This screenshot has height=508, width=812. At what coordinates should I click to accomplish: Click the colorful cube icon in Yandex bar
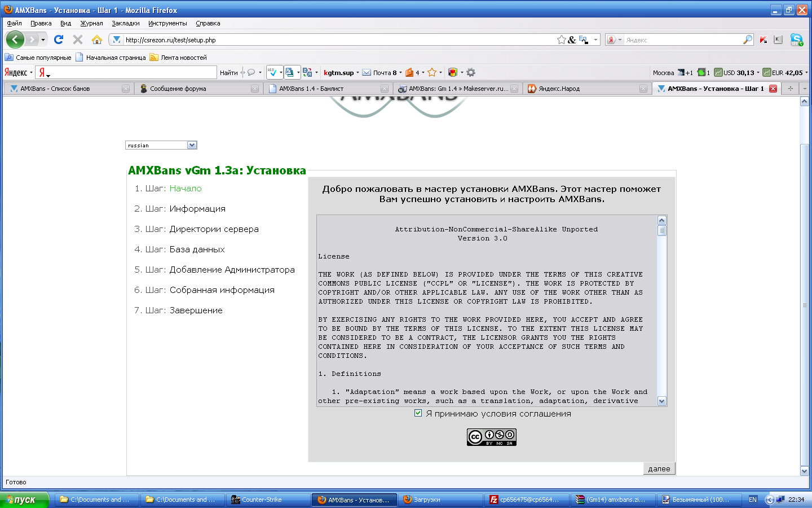coord(452,72)
